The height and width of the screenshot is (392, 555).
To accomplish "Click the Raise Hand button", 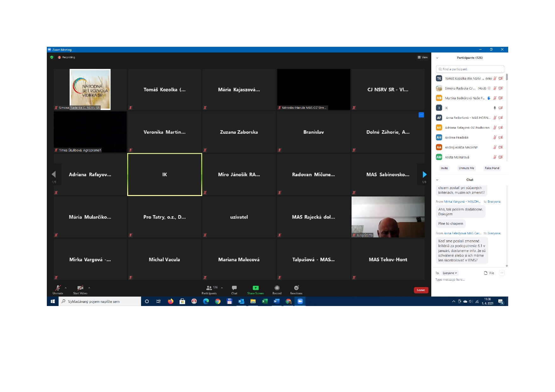I will [492, 168].
